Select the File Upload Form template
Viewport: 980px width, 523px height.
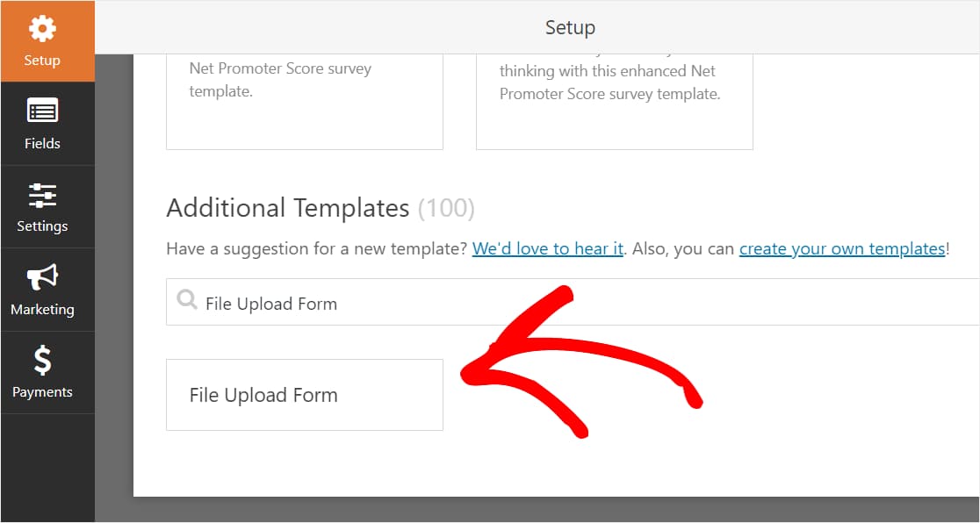[304, 395]
